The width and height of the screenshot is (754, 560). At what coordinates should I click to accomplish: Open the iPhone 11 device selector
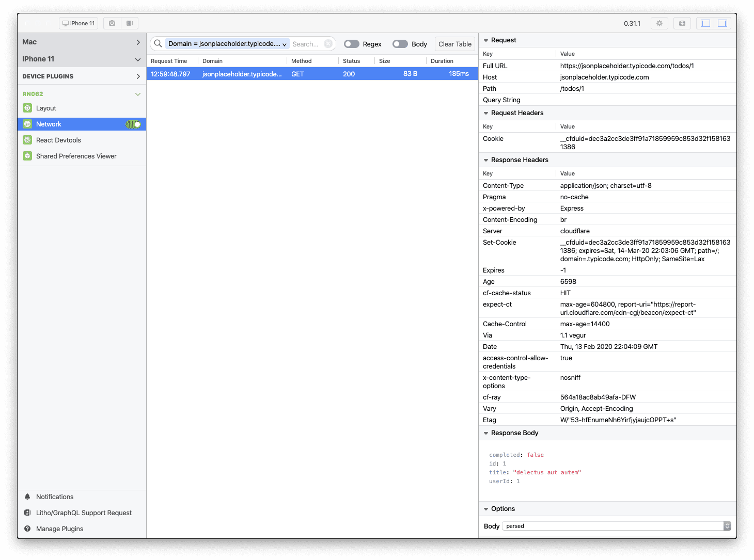pyautogui.click(x=78, y=23)
